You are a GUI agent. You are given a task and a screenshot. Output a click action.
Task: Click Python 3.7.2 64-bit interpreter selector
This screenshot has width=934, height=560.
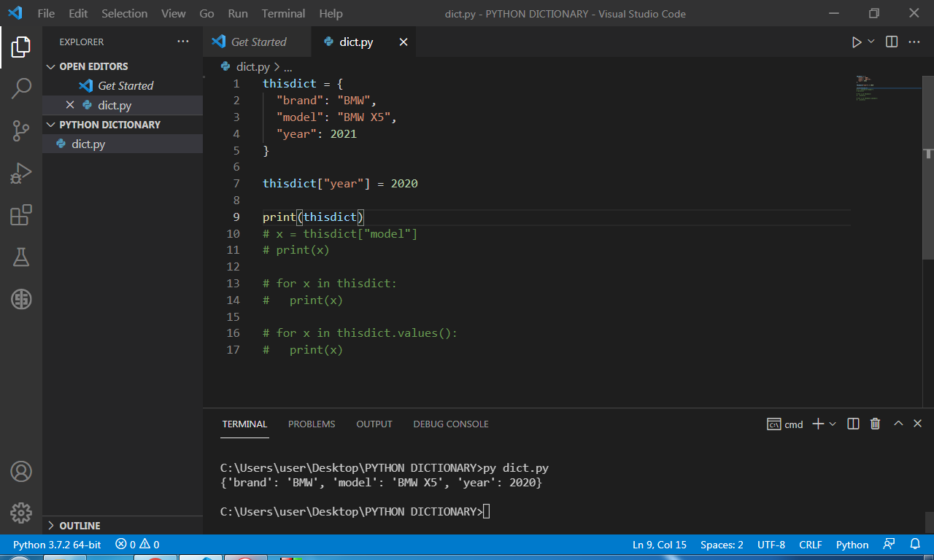[57, 545]
